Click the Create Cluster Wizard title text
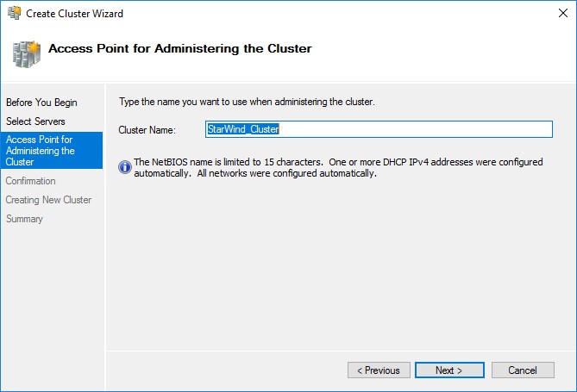The image size is (577, 392). [74, 13]
